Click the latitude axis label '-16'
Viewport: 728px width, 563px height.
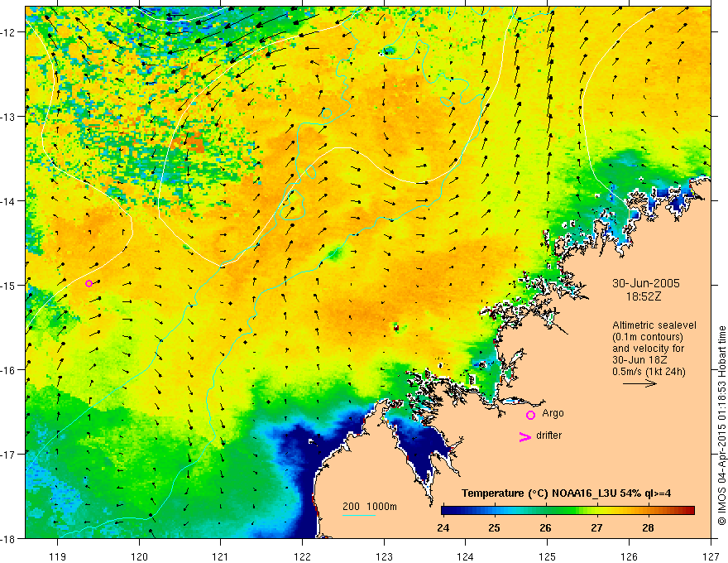(x=9, y=370)
